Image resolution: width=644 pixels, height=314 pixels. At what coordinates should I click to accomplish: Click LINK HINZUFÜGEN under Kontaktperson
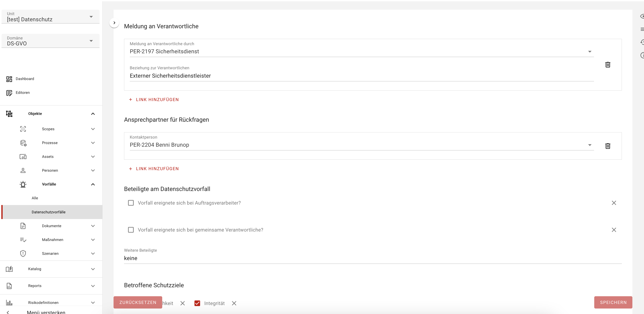[154, 168]
